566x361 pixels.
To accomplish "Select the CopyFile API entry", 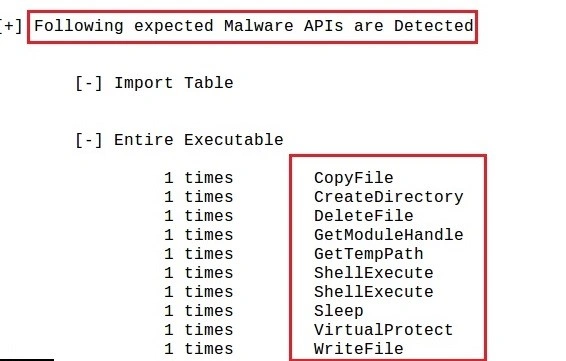I will coord(353,178).
